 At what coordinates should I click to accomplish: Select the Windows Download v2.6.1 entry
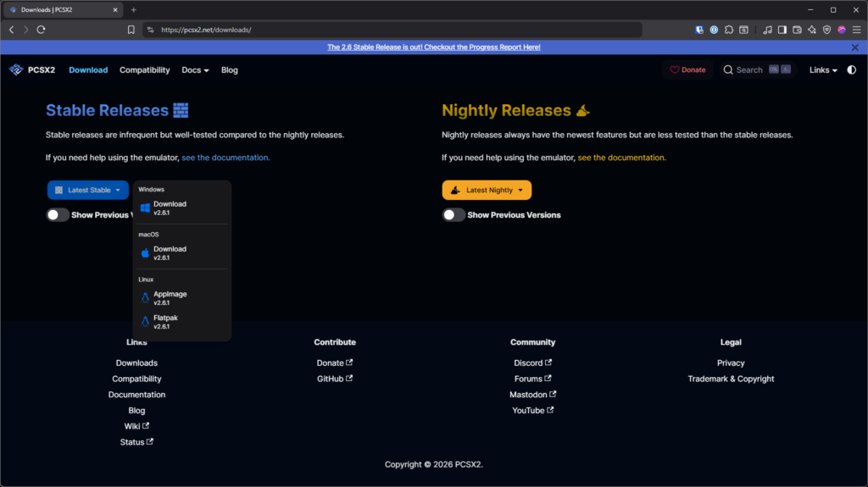tap(170, 208)
